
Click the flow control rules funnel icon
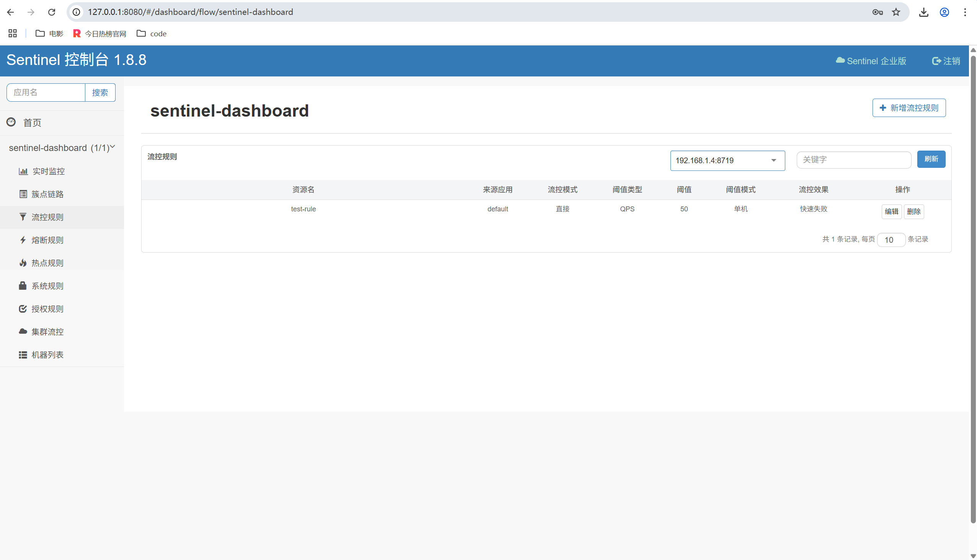[23, 217]
